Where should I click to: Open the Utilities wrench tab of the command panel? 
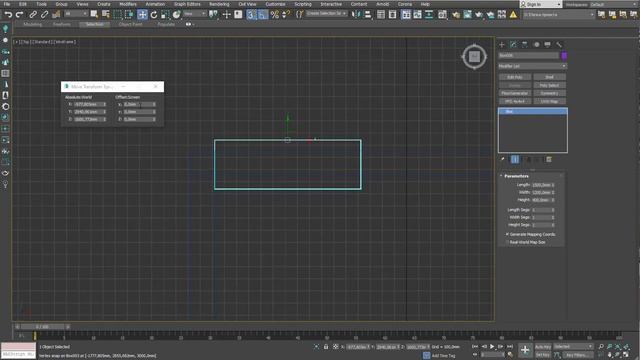click(559, 44)
